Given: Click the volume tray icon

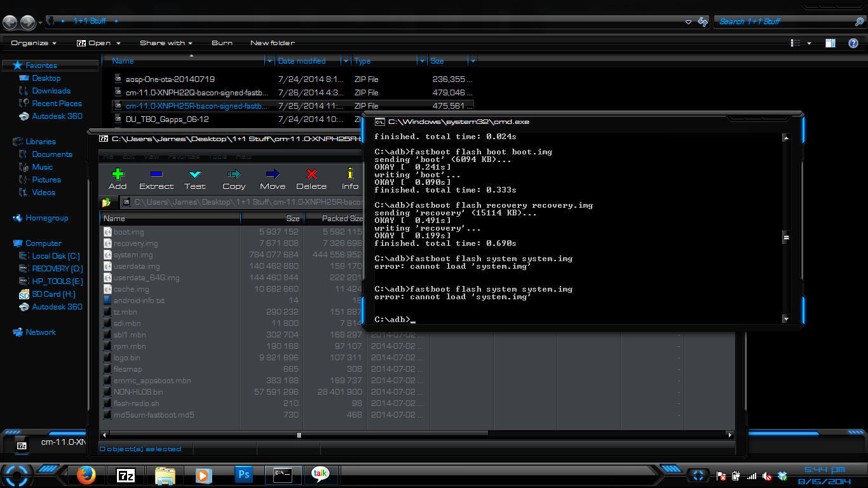Looking at the screenshot, I should click(x=768, y=476).
